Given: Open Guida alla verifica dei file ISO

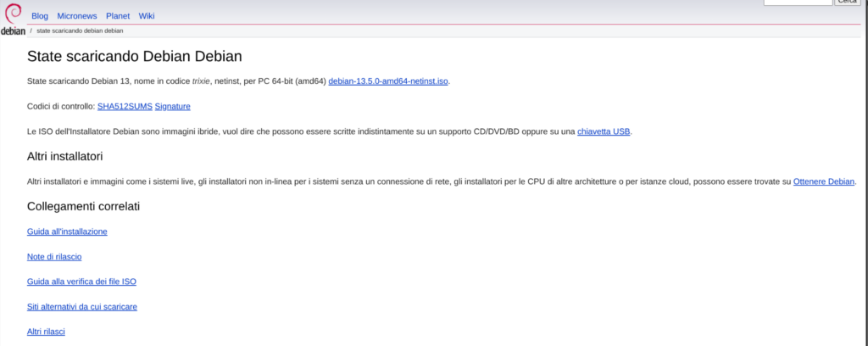Looking at the screenshot, I should [81, 282].
